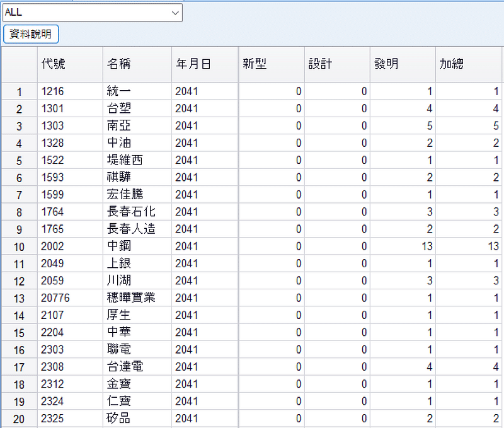Select the name cell 厚生
The height and width of the screenshot is (428, 504).
[x=137, y=315]
